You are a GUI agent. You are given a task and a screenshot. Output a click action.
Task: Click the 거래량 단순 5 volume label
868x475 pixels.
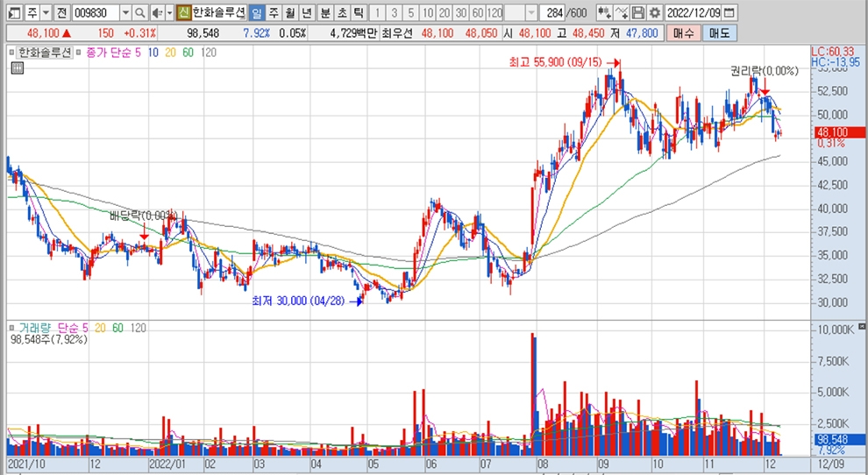pos(53,328)
